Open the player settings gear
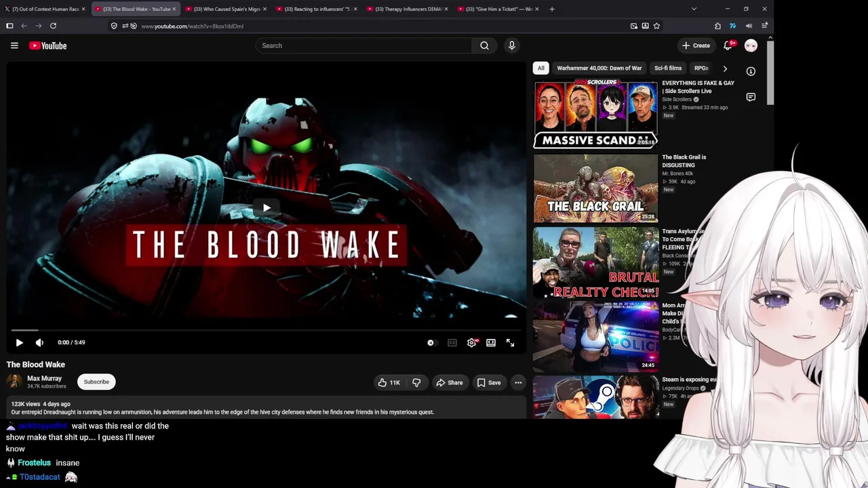The image size is (868, 488). (472, 343)
